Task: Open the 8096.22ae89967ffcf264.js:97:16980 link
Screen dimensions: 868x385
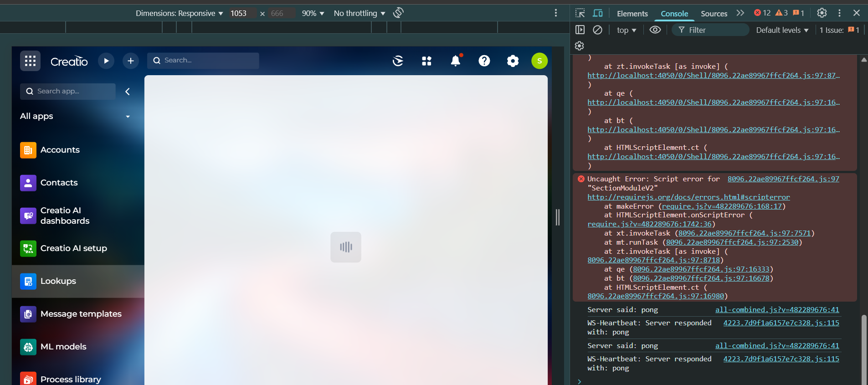Action: 656,296
